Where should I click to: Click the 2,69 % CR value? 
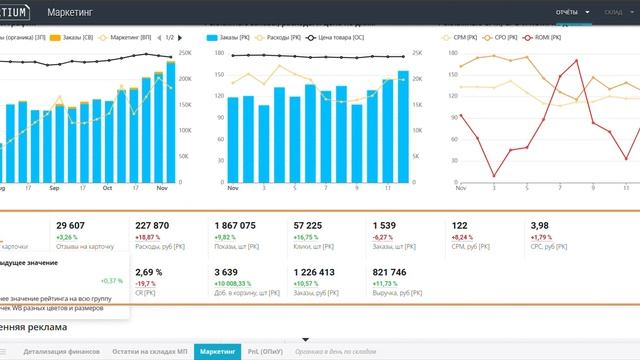point(149,272)
